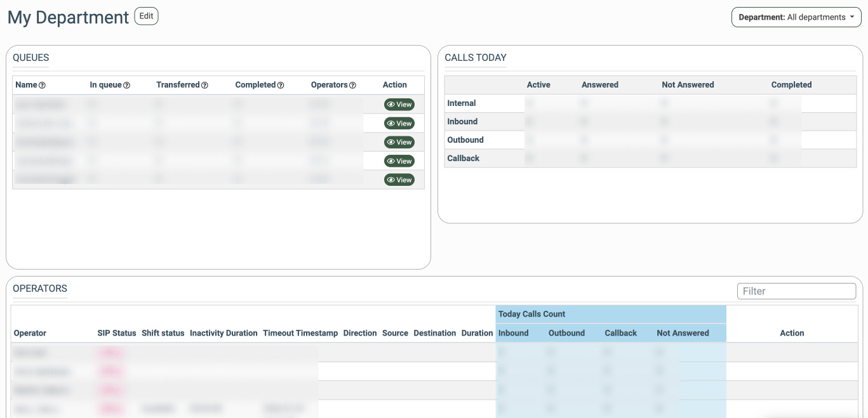
Task: Click the question icon next to Transferred
Action: [204, 86]
